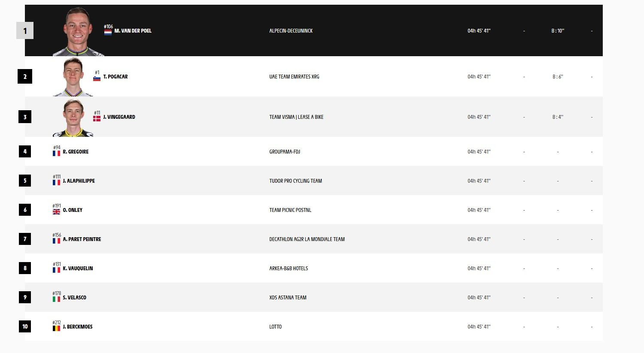Select the rank 10 position badge
Screen dimensions: 644x353
(25, 326)
